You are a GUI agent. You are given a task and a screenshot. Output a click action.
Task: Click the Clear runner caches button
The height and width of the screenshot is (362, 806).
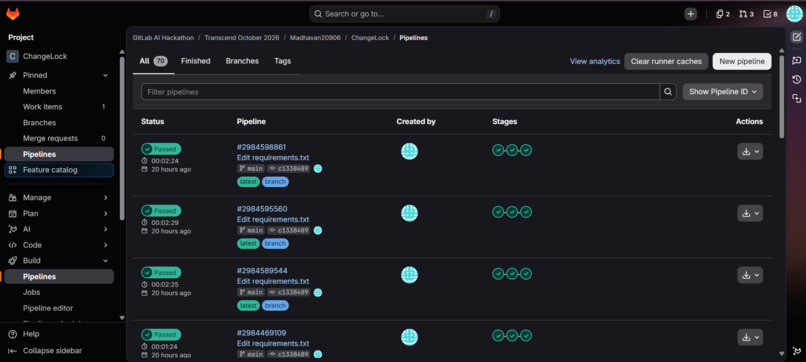(666, 61)
